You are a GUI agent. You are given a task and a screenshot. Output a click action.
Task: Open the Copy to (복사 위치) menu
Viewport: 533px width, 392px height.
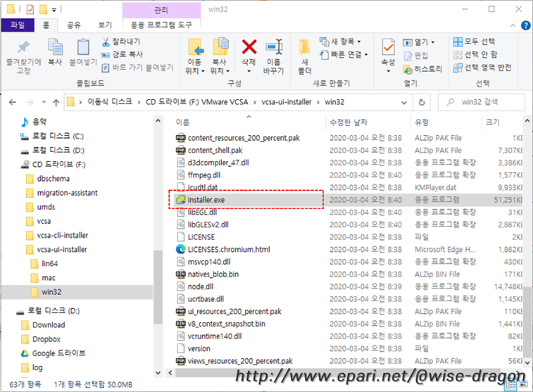[220, 56]
